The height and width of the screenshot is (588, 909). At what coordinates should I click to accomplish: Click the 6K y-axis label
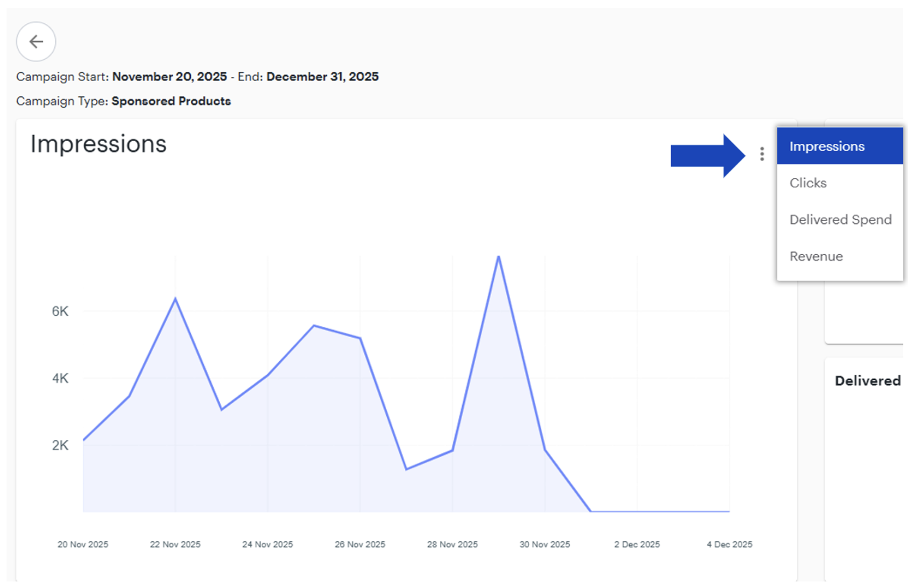tap(60, 311)
